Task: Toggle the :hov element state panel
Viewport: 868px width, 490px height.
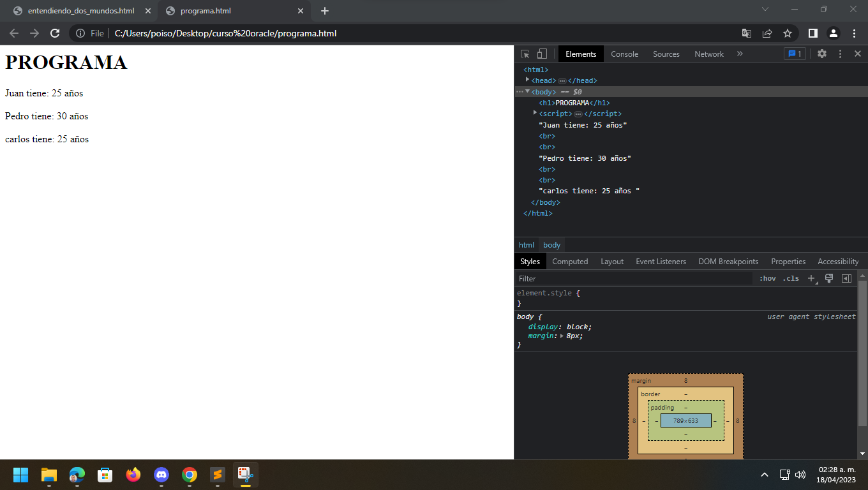Action: (767, 279)
